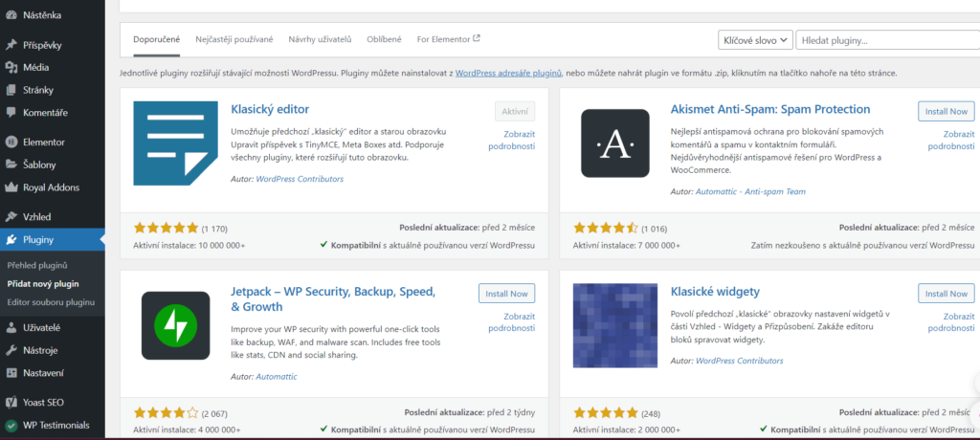Open Klasický editor plugin title link

(270, 109)
